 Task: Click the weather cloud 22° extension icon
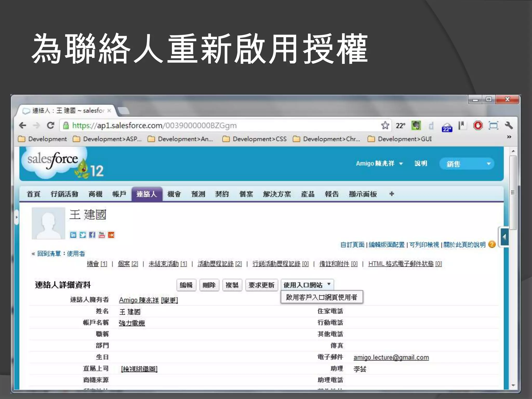click(447, 127)
